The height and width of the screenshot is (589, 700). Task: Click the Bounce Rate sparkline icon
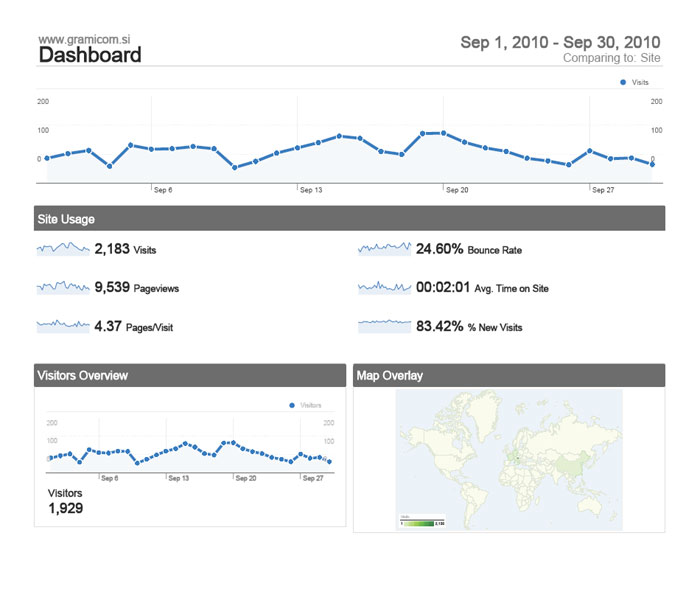pos(384,248)
